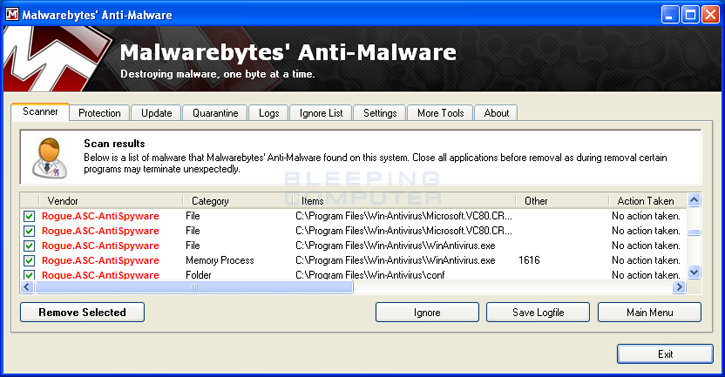Switch to the Ignore List tab
This screenshot has width=725, height=377.
321,113
